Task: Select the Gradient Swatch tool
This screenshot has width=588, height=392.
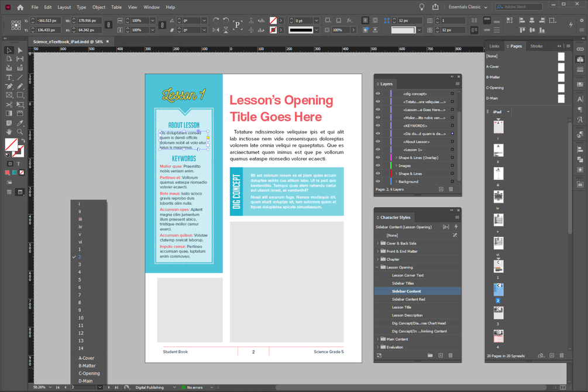Action: pyautogui.click(x=9, y=114)
